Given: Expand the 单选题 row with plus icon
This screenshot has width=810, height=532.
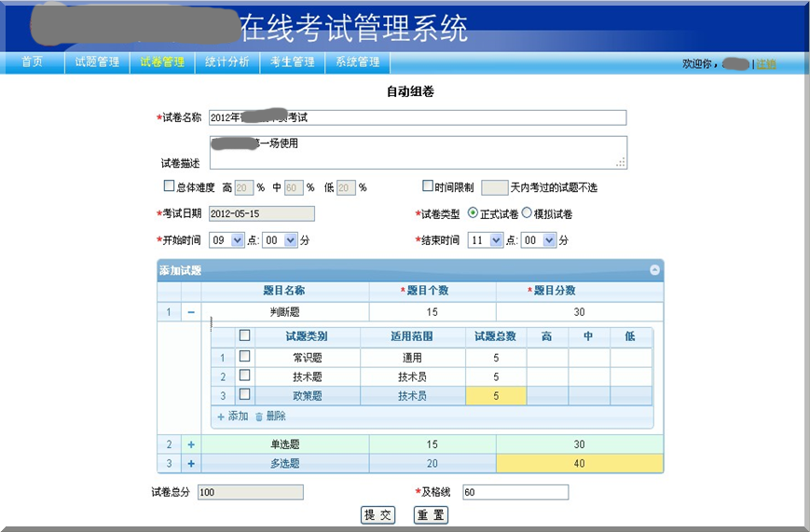Looking at the screenshot, I should click(191, 444).
